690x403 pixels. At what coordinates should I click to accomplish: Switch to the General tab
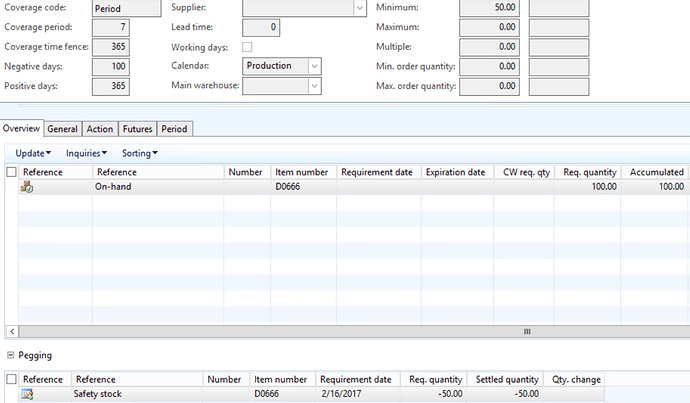click(62, 129)
